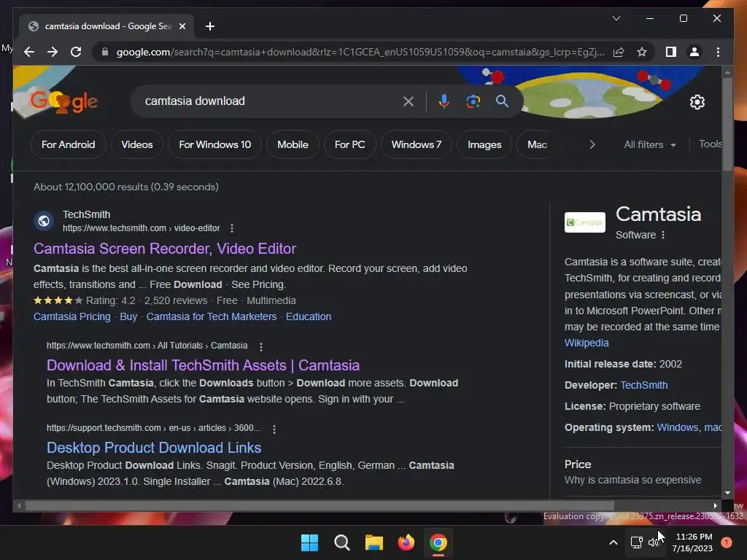Open Chrome profile menu
747x560 pixels.
(x=694, y=52)
